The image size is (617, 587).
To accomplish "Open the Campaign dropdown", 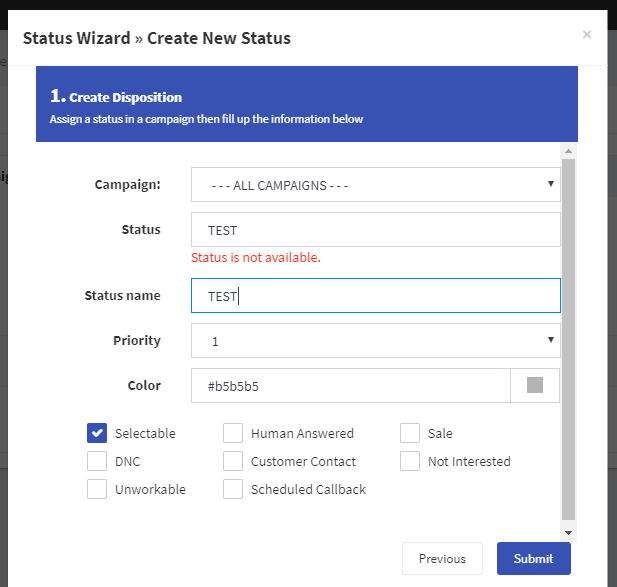I will coord(375,185).
